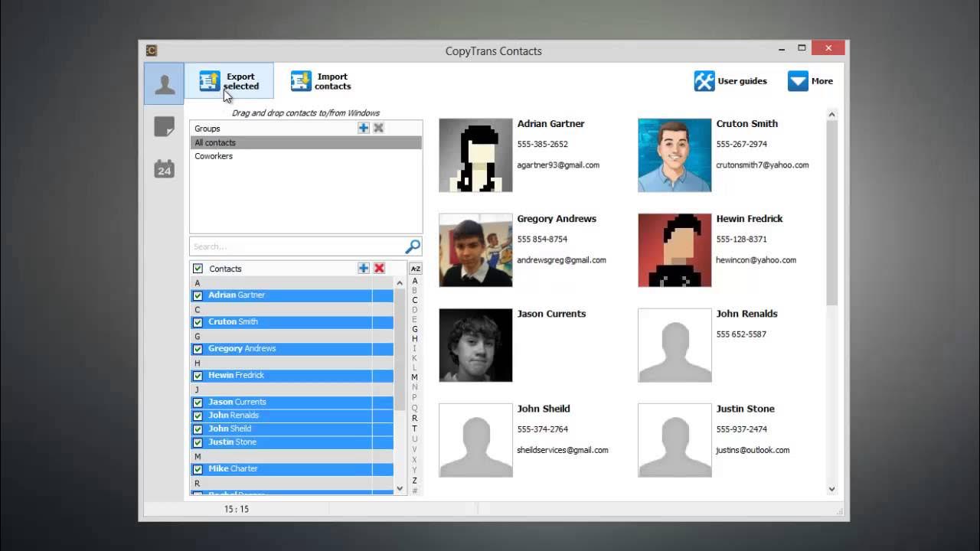The image size is (980, 551).
Task: Click email justins@outlook.com
Action: click(x=753, y=450)
